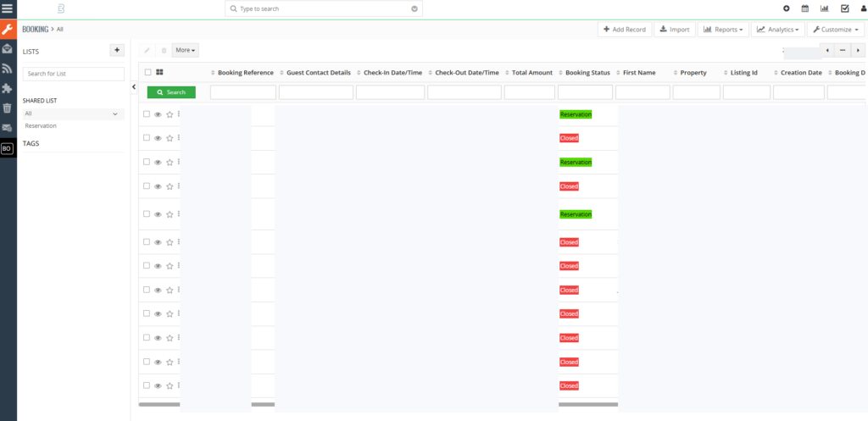The width and height of the screenshot is (868, 421).
Task: Click the Search for List field
Action: coord(74,74)
